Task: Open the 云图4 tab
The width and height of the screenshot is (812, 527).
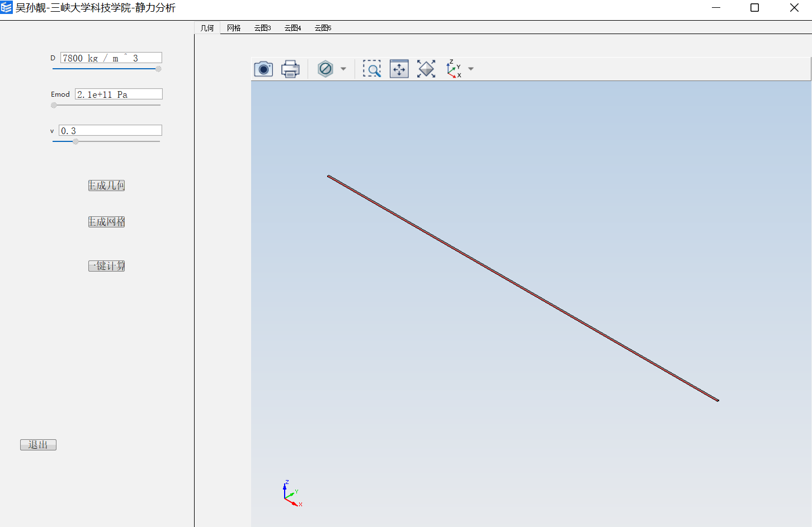Action: coord(292,28)
